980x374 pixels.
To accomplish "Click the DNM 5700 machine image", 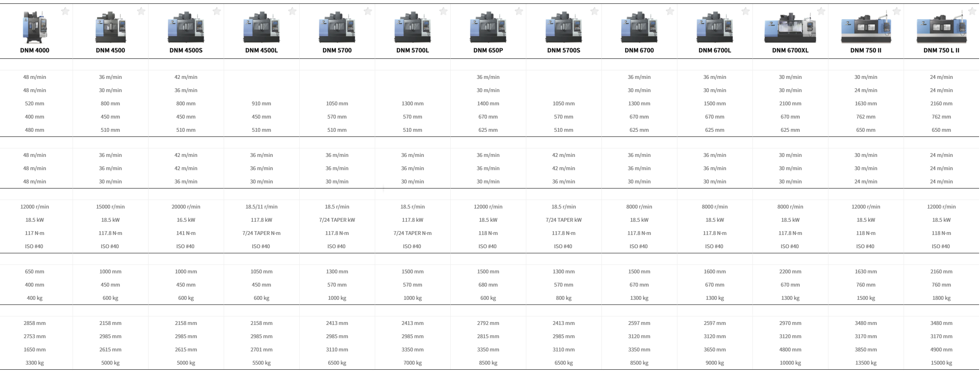I will tap(337, 27).
